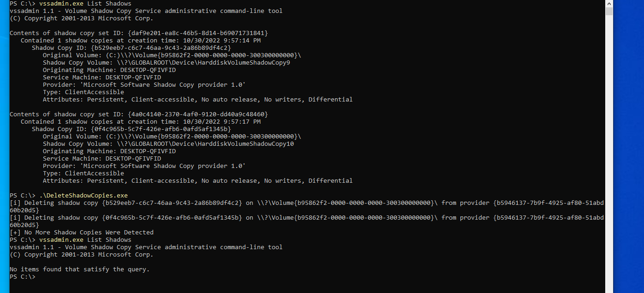Click the ".\DeleteShadowCopies.exe" command text
The image size is (644, 293).
click(83, 196)
